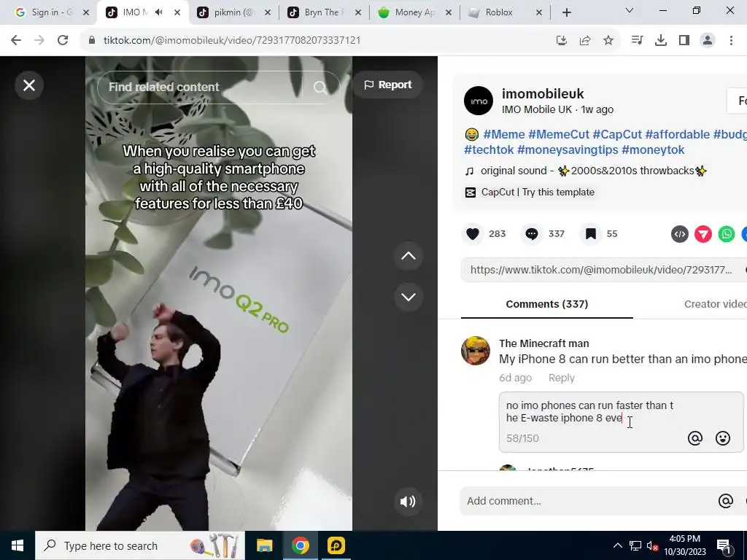The width and height of the screenshot is (747, 560).
Task: Switch to the Comments (337) tab
Action: [547, 304]
